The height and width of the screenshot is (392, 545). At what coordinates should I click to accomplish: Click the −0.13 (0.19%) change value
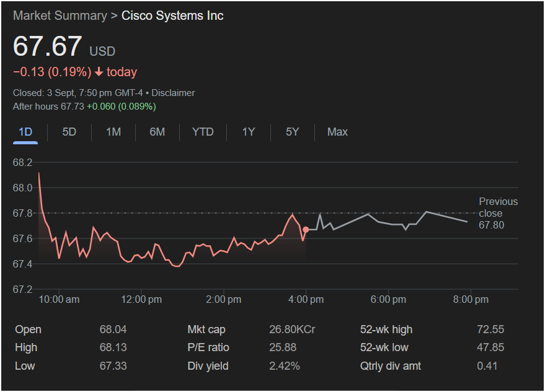click(x=52, y=72)
